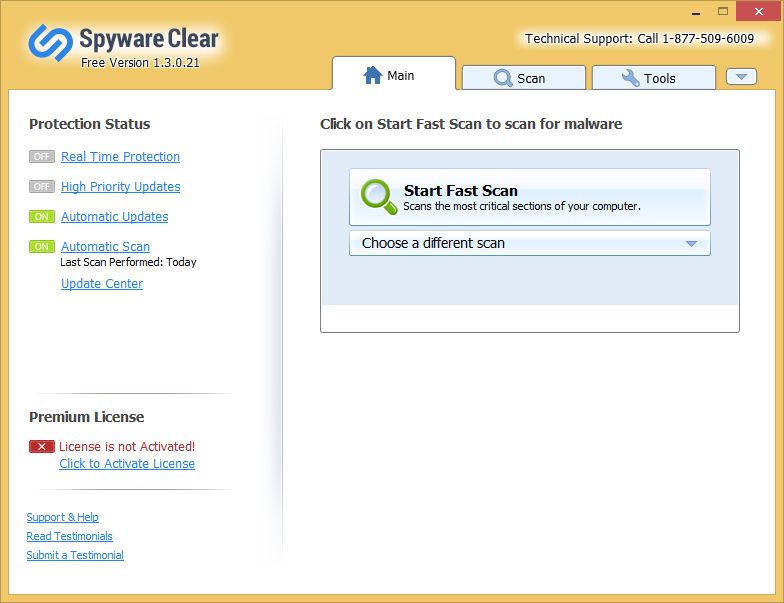Toggle Automatic Updates ON switch
784x603 pixels.
pyautogui.click(x=42, y=216)
